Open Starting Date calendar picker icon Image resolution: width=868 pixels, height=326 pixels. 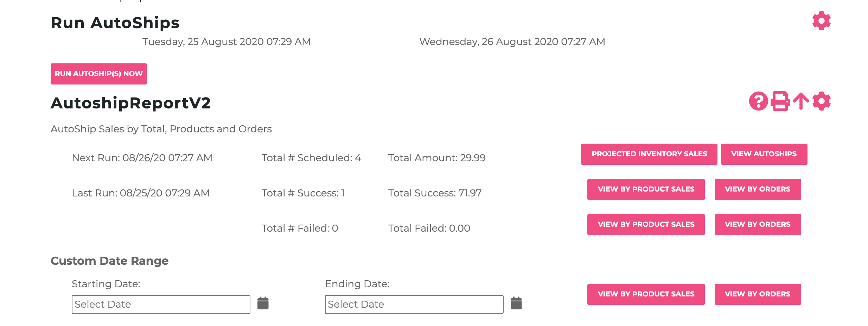[x=263, y=303]
